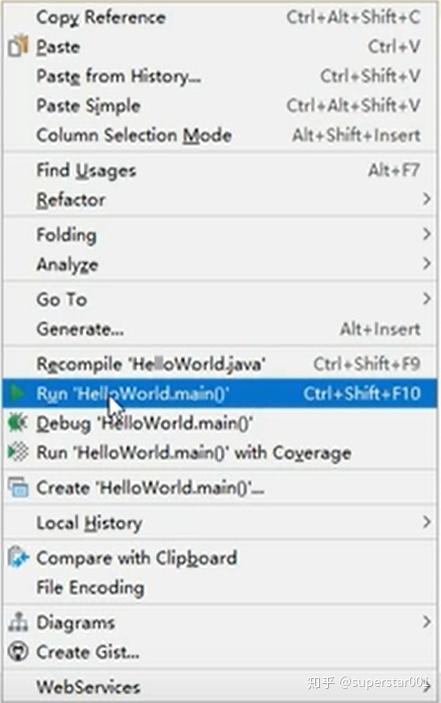Click the green Run arrow icon

18,393
